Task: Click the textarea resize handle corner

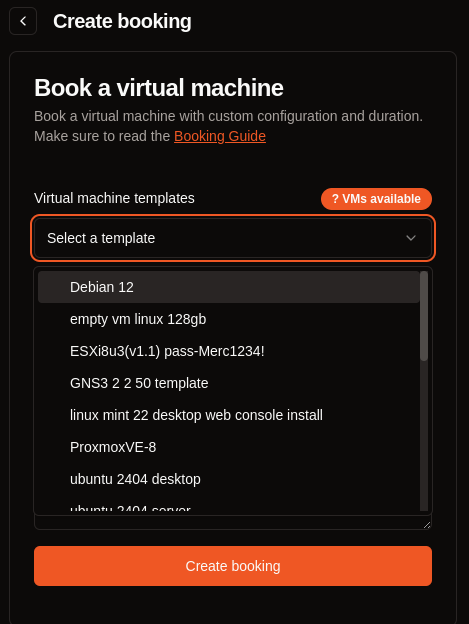Action: click(427, 525)
